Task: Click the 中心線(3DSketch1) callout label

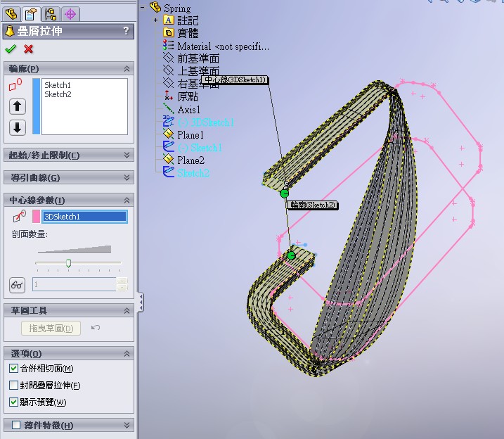Action: coord(235,79)
